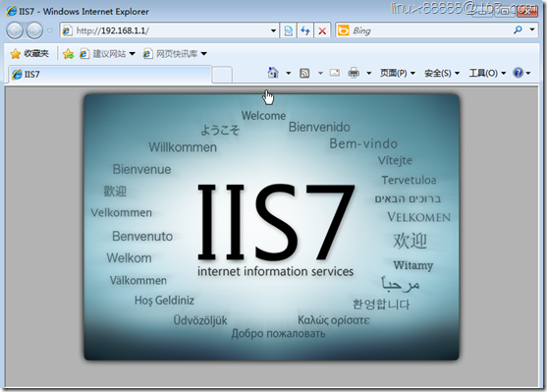Click the Refresh page icon
This screenshot has width=547, height=392.
click(305, 30)
